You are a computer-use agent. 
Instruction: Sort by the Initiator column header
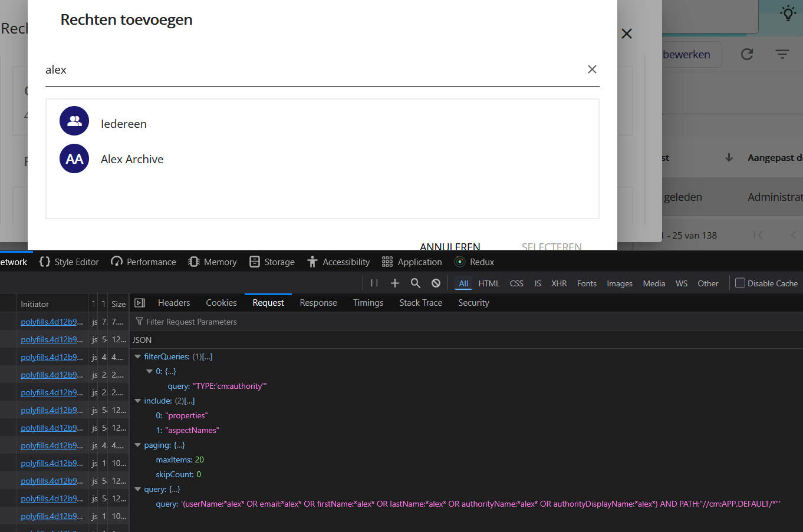click(x=52, y=304)
